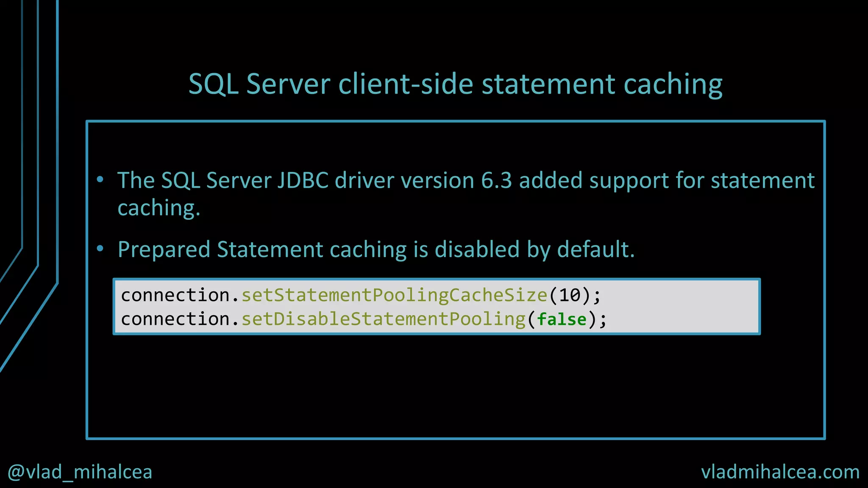Click the setStatementPoolingCacheSize(10) code line
Screen dimensions: 868x488
coord(361,295)
